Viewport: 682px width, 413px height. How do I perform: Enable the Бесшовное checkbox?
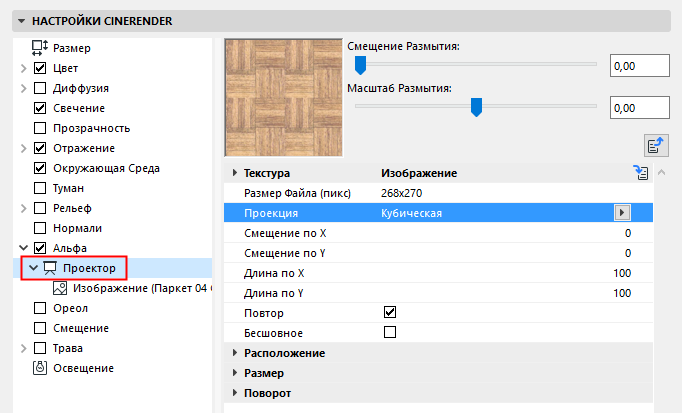coord(390,332)
